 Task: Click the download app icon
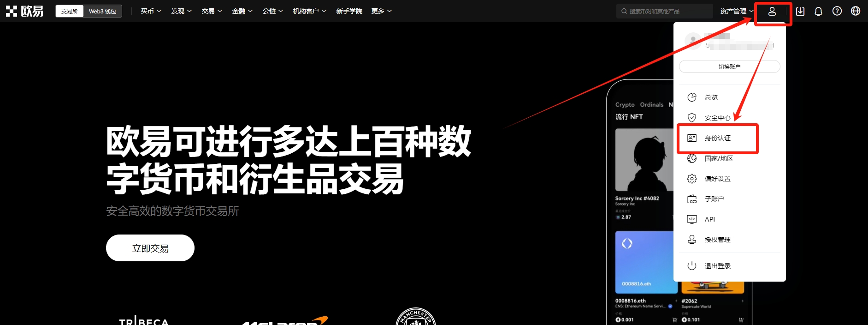(x=800, y=11)
